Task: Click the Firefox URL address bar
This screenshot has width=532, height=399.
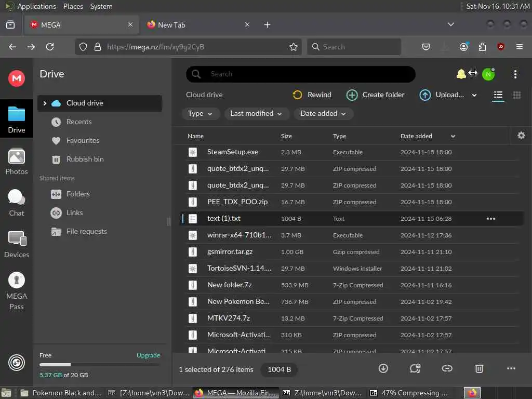Action: [x=189, y=47]
